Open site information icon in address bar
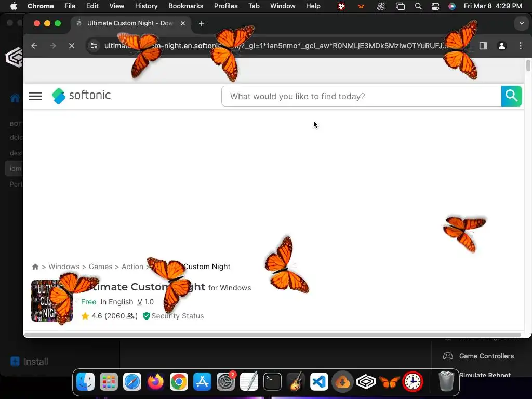The height and width of the screenshot is (399, 532). [x=94, y=46]
